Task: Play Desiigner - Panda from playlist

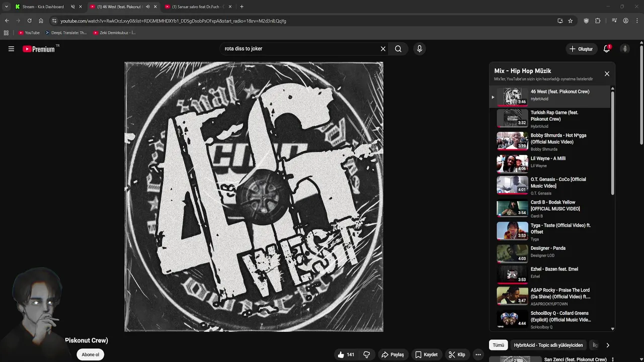Action: [550, 253]
